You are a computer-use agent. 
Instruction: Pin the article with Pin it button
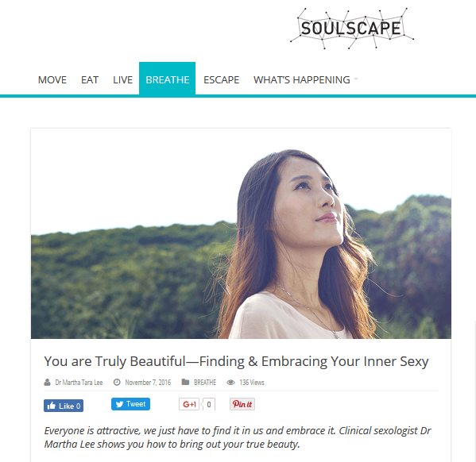[x=242, y=404]
